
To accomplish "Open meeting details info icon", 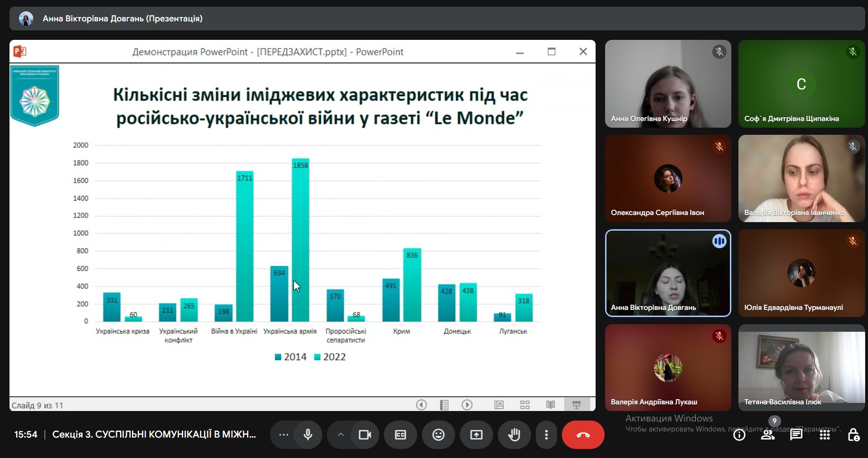I will 739,435.
